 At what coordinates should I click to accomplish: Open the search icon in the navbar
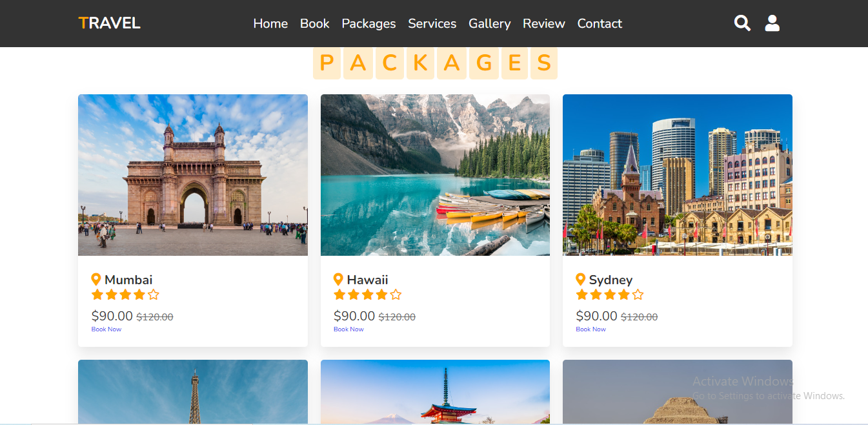pyautogui.click(x=742, y=23)
